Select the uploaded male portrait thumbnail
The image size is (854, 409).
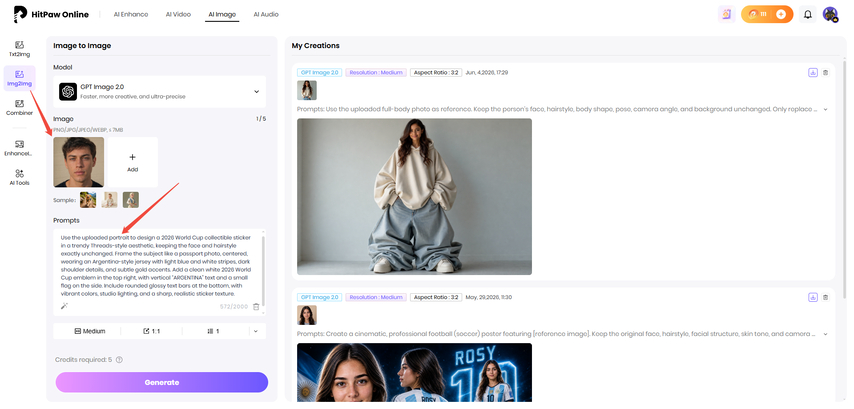point(78,162)
